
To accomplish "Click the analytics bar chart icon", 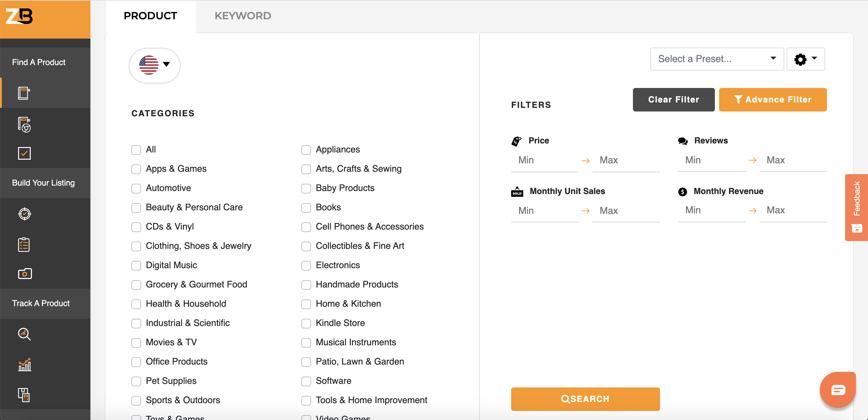I will pos(24,364).
